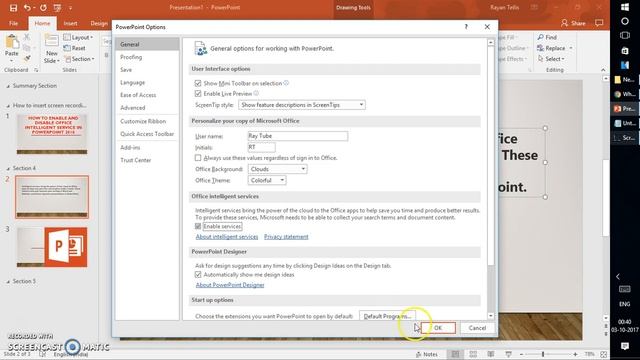Click the Cortana circle icon
Screen dimensions: 640x360
[625, 21]
